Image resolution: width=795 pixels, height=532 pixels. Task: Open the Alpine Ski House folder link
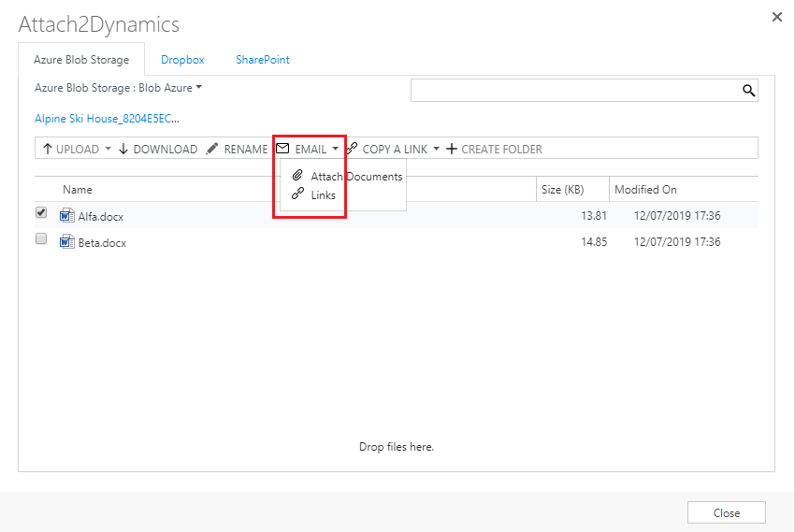(x=107, y=119)
